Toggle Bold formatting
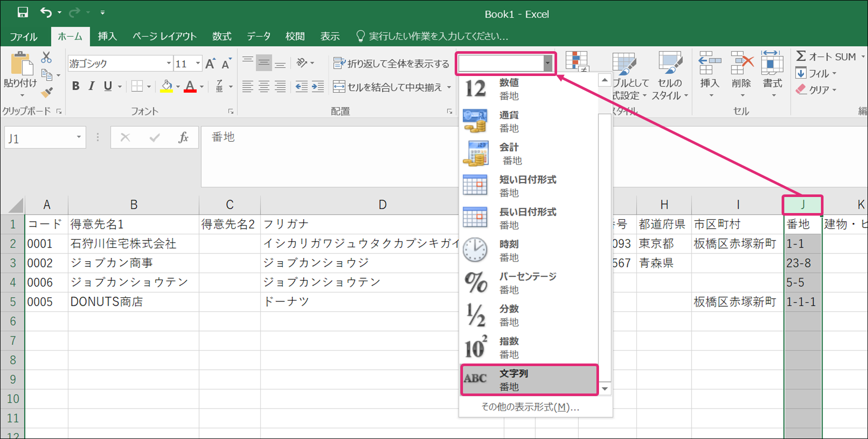868x439 pixels. tap(76, 86)
